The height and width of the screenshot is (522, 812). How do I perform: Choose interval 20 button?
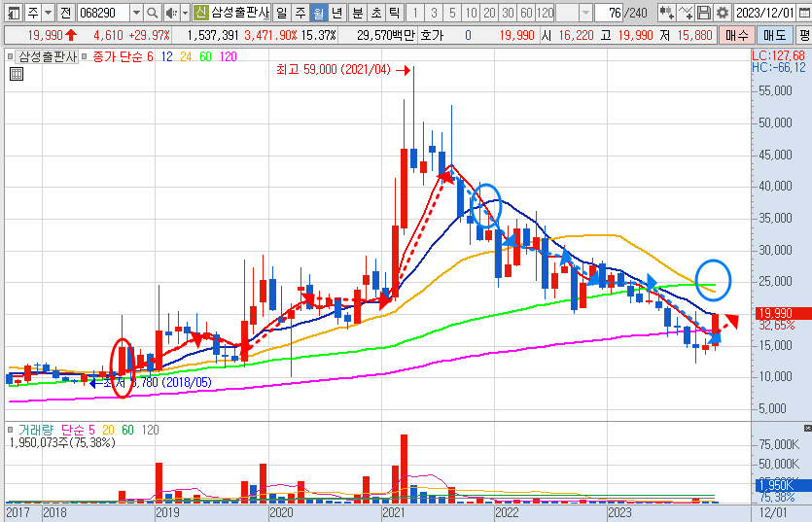pos(489,13)
